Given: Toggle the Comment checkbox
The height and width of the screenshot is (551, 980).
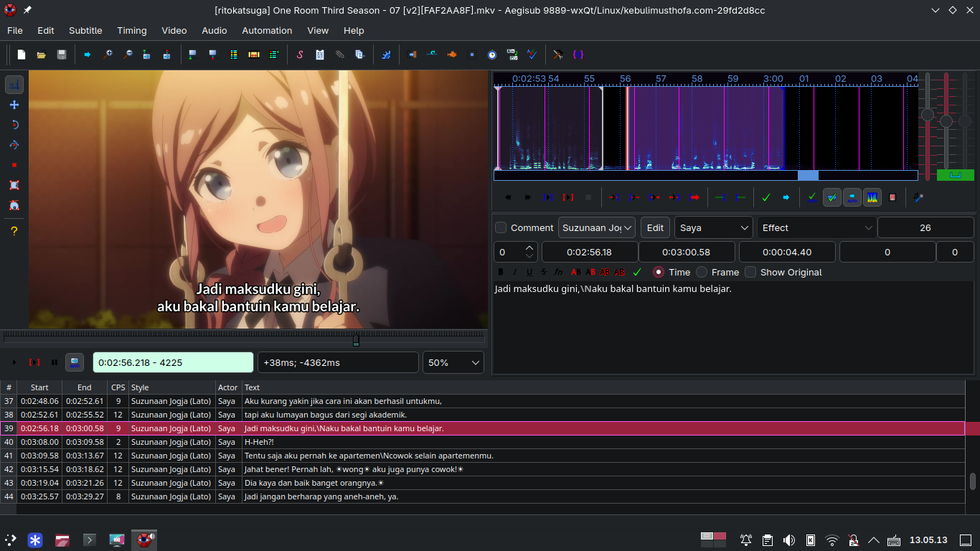Looking at the screenshot, I should tap(501, 227).
